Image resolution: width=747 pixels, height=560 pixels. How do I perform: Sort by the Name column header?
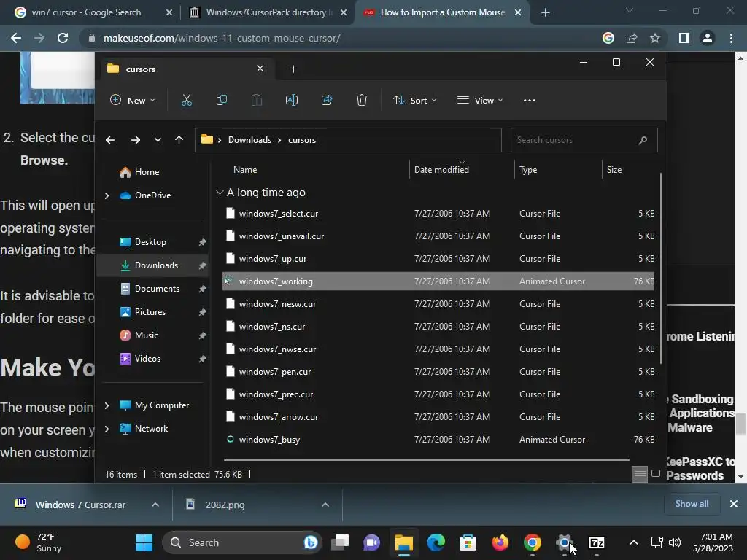(x=245, y=169)
